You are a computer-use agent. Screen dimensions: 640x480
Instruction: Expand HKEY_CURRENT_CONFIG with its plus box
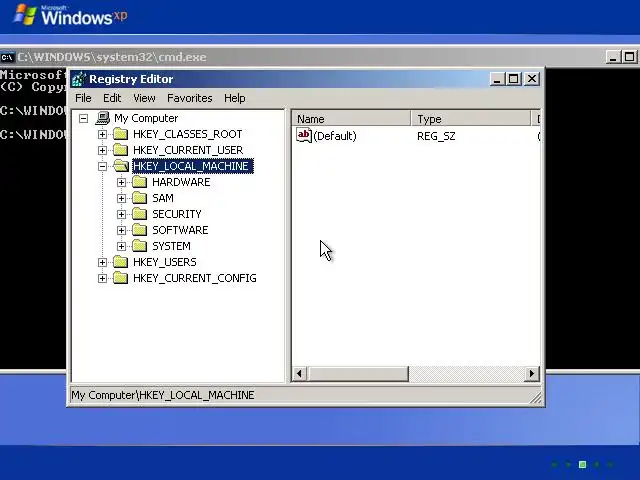pos(102,278)
